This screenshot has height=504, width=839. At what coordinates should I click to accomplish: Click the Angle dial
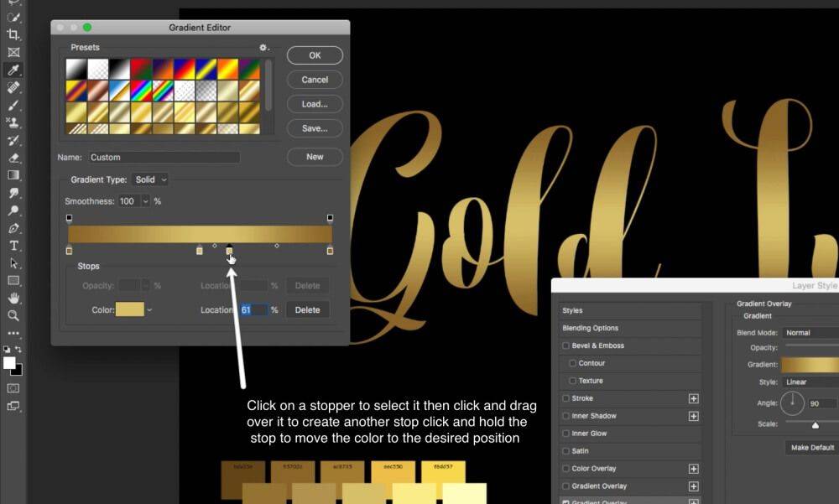[x=793, y=403]
